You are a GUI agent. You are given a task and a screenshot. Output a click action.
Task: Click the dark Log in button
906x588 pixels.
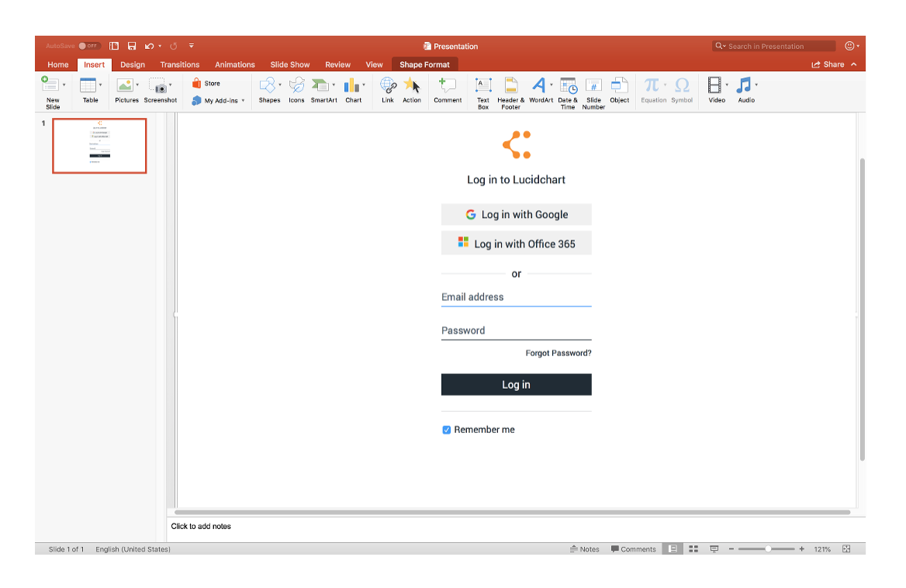(517, 385)
